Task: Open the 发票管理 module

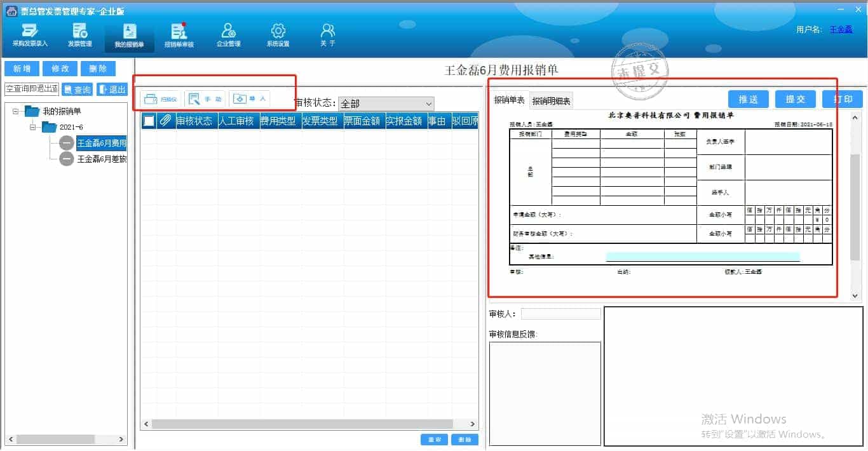Action: 80,35
